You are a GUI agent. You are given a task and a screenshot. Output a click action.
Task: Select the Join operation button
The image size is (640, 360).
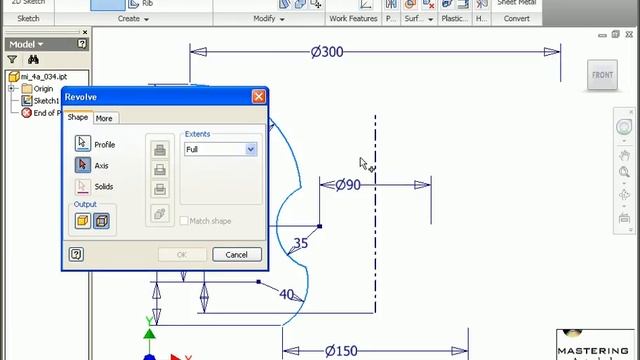coord(160,149)
